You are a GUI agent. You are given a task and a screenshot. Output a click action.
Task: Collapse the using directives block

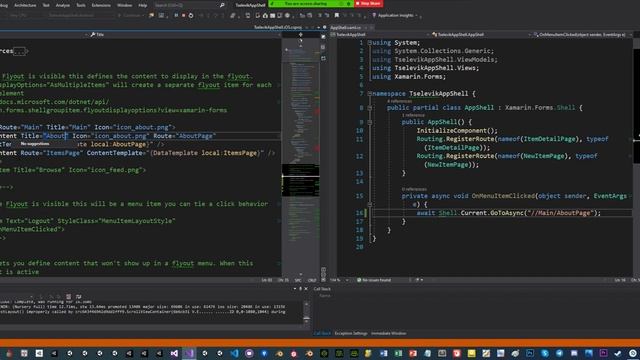[x=369, y=42]
